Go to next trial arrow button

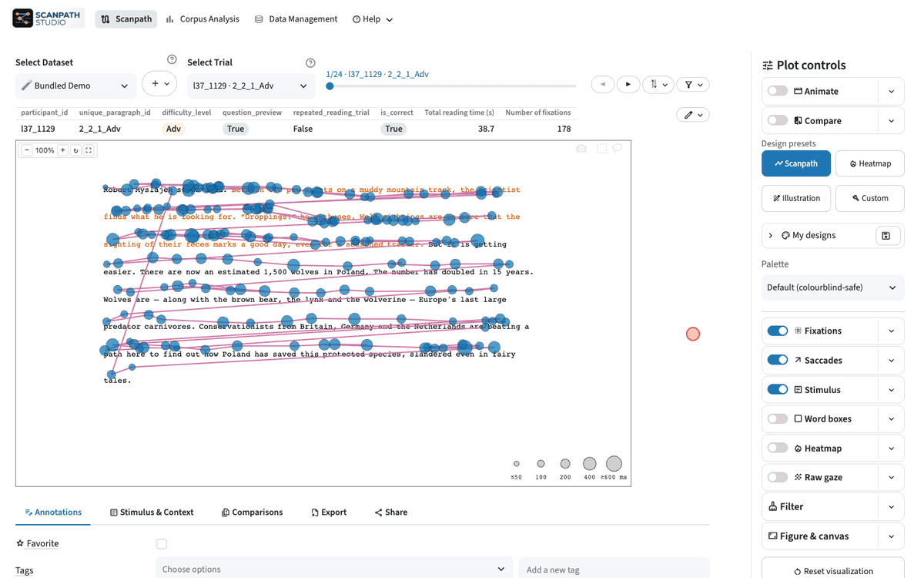pyautogui.click(x=628, y=84)
